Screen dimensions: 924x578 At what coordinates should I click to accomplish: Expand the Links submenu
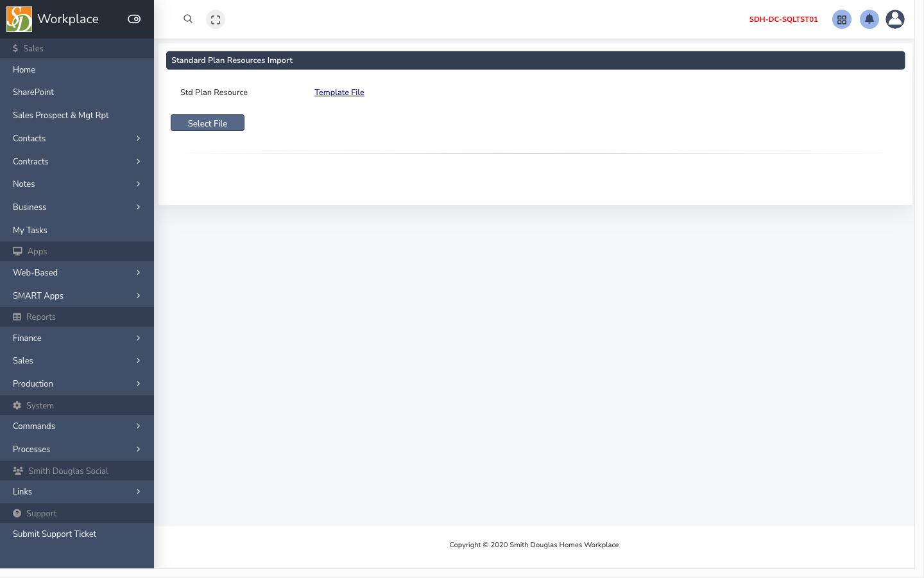77,491
